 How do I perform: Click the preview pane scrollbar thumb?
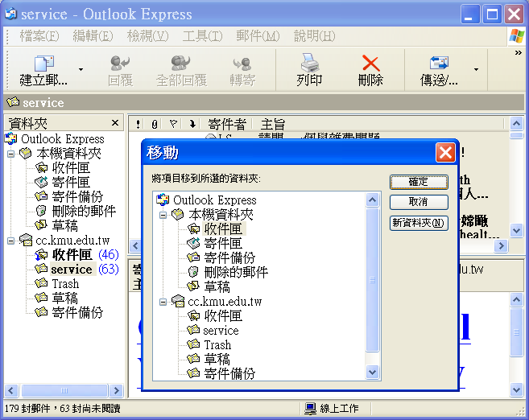click(516, 332)
